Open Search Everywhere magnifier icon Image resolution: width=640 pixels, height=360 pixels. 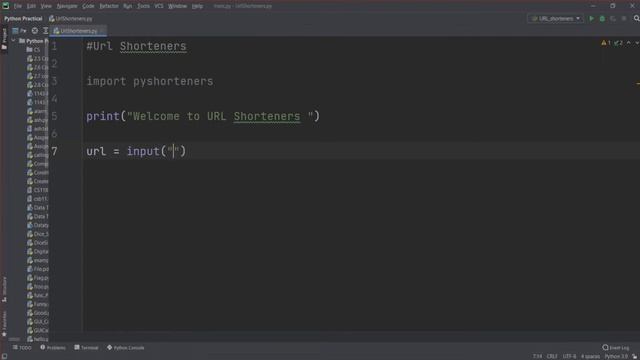(636, 18)
